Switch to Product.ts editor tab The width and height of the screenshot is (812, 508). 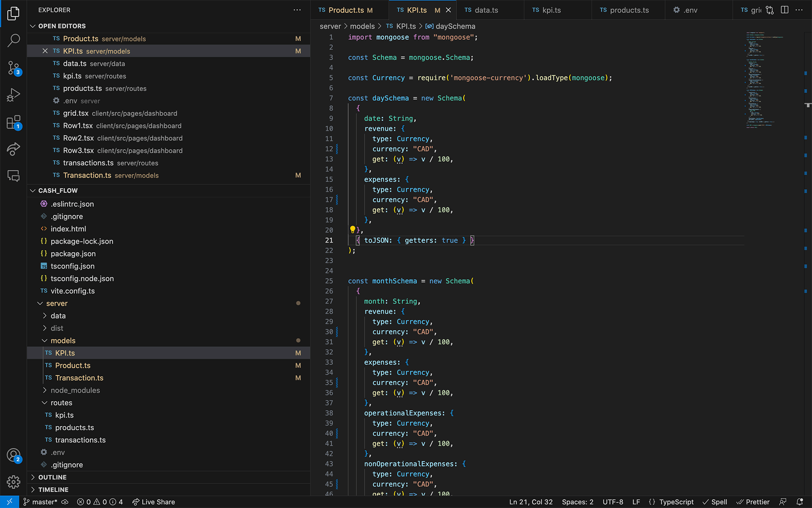[x=350, y=10]
